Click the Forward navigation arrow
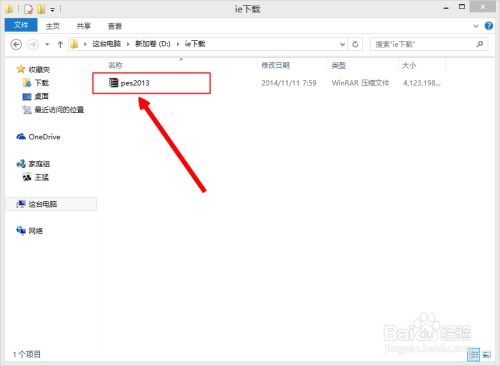This screenshot has width=500, height=366. point(33,44)
